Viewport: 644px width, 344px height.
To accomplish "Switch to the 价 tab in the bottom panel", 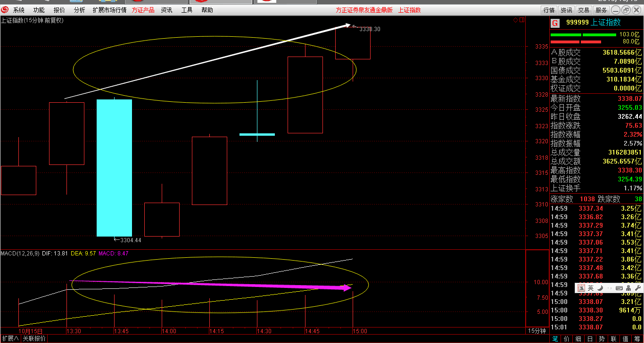I will click(566, 339).
